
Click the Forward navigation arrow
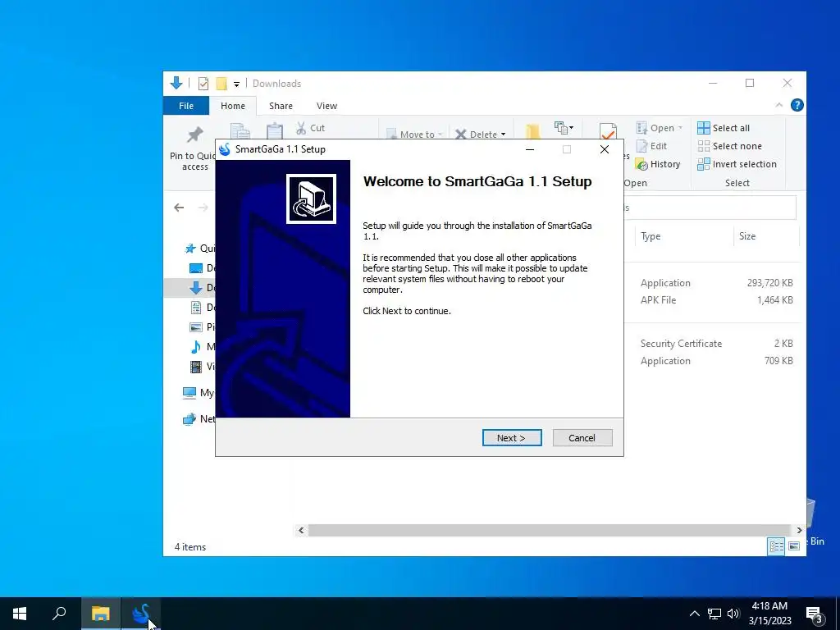pyautogui.click(x=203, y=208)
